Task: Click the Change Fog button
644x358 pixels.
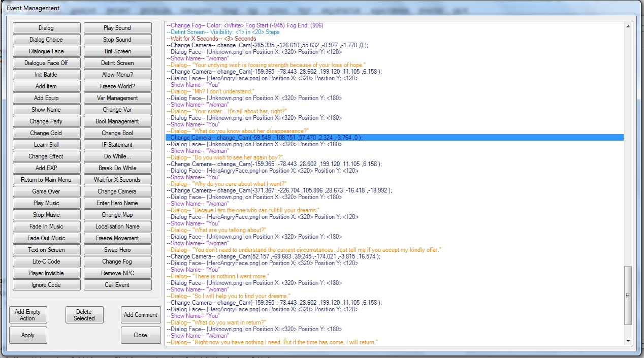Action: click(117, 262)
